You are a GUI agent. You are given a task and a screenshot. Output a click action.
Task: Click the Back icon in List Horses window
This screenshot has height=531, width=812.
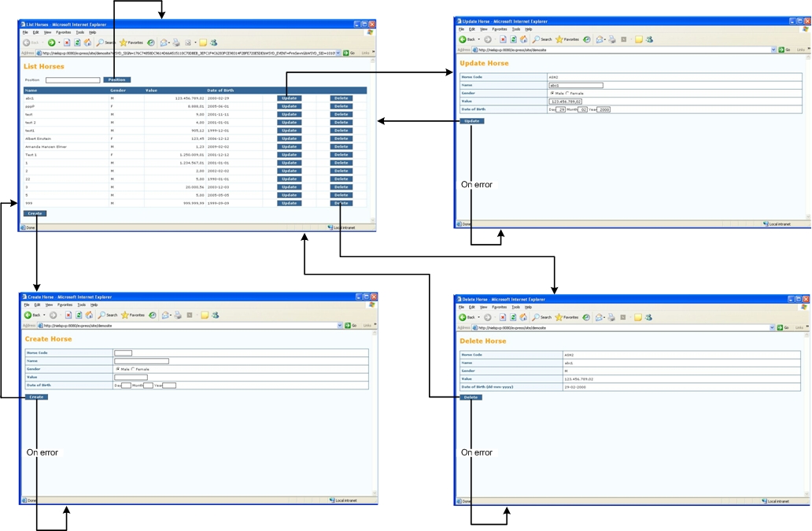coord(27,42)
